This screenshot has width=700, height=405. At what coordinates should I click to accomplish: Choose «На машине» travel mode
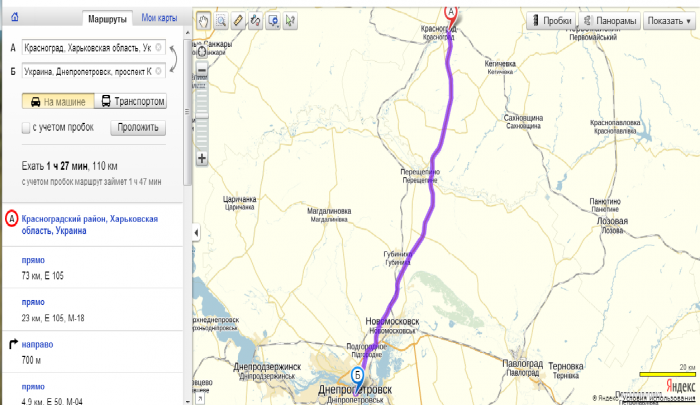click(57, 102)
